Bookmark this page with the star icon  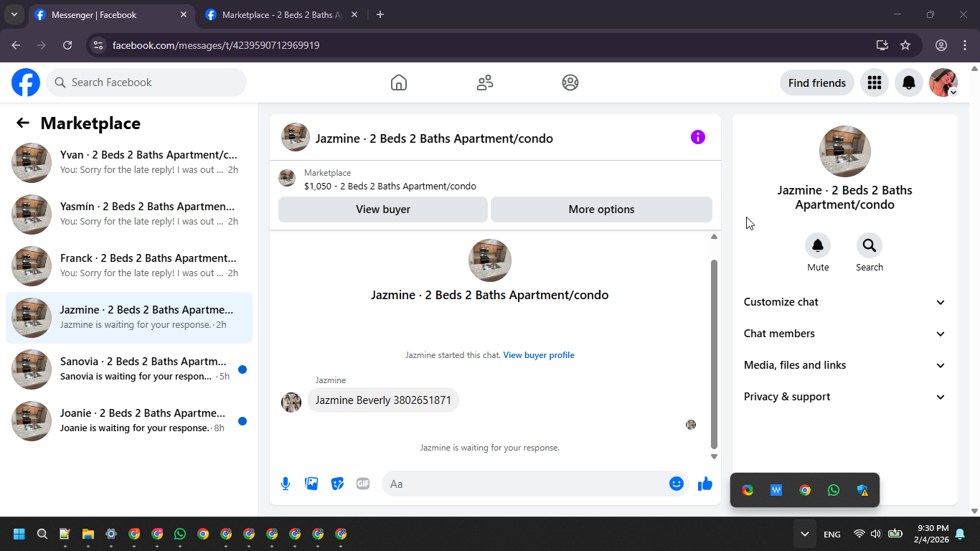[x=905, y=45]
